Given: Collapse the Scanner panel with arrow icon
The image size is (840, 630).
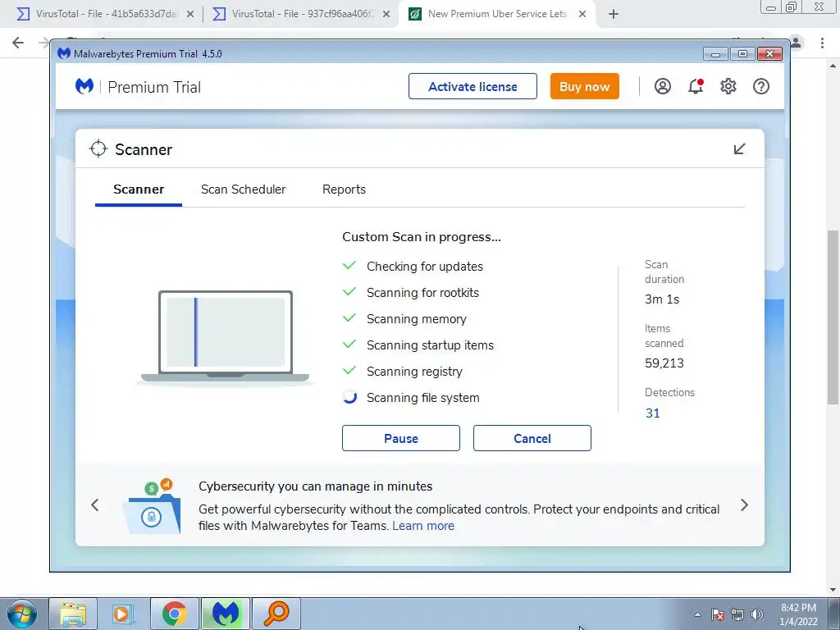Looking at the screenshot, I should coord(739,149).
